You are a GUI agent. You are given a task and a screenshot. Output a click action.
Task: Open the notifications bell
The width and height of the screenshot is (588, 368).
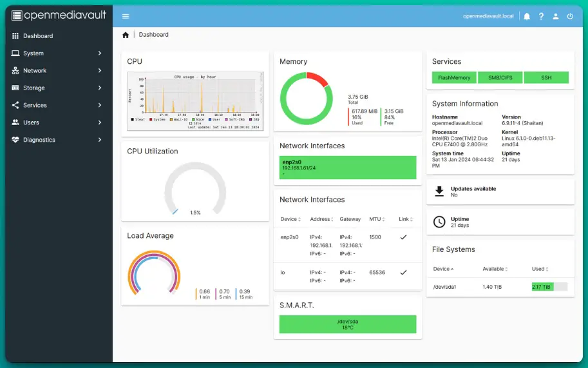tap(527, 16)
